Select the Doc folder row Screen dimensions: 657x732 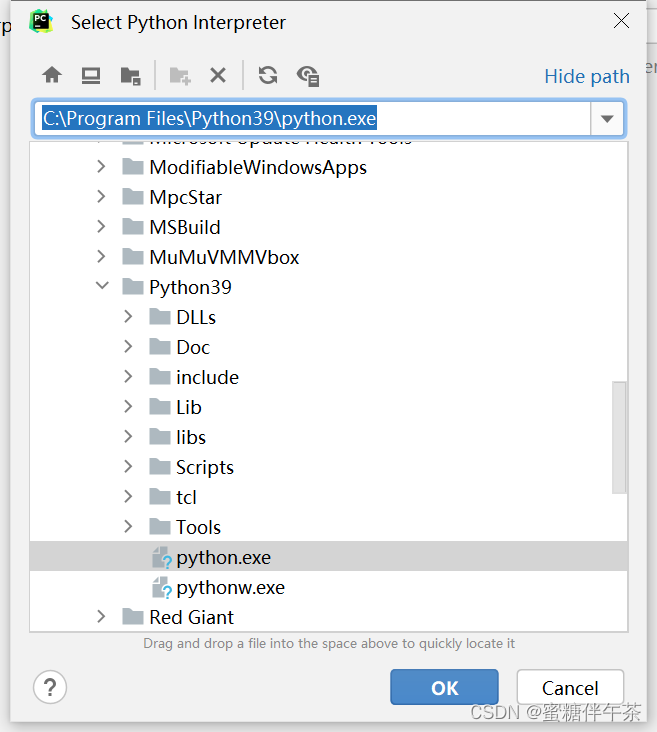[329, 347]
